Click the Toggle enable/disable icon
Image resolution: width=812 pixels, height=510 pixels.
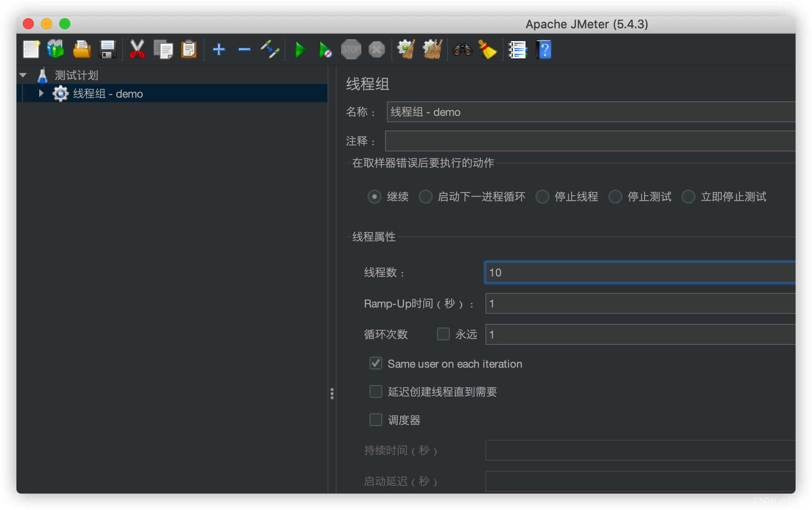270,49
